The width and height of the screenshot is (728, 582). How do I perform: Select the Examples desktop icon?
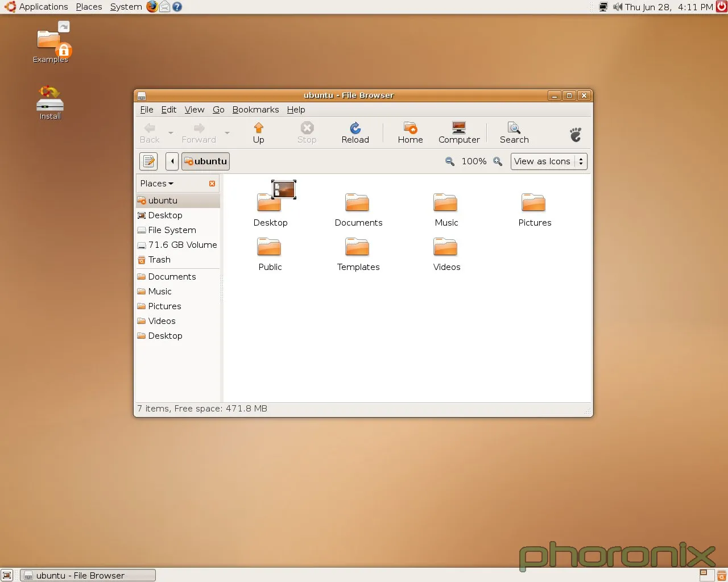pos(51,43)
